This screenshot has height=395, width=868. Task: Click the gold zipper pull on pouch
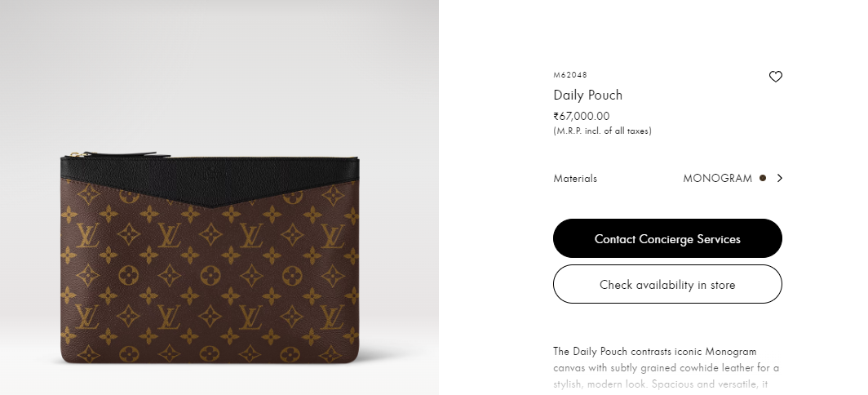pos(77,154)
